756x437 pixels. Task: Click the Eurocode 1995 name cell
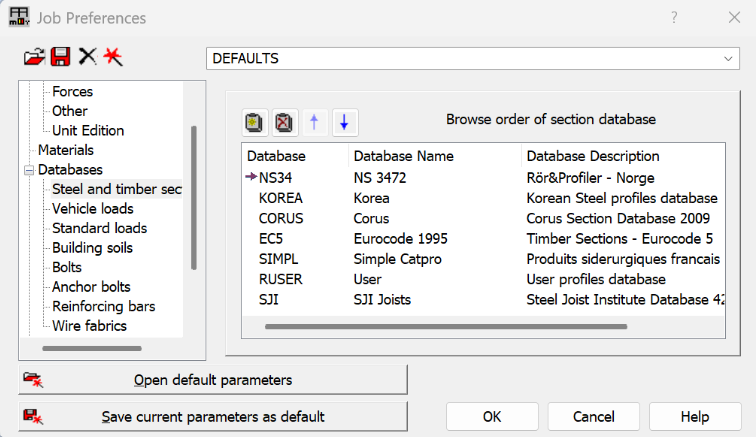click(x=401, y=239)
